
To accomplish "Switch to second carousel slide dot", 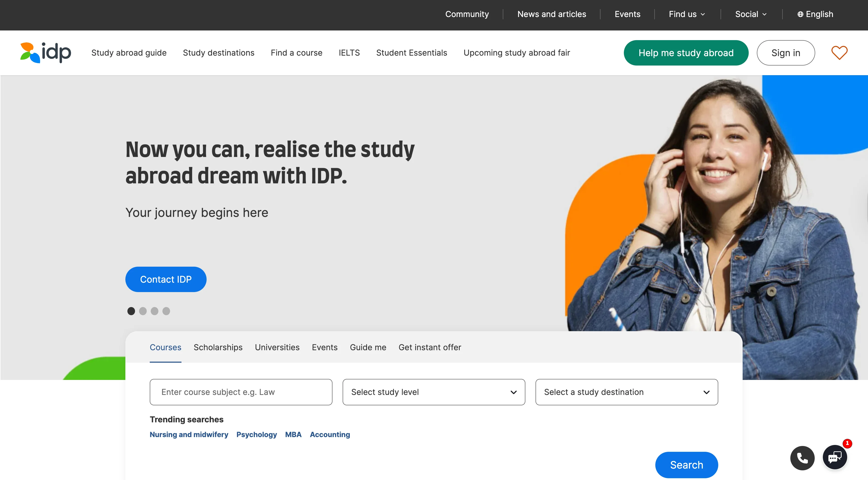I will point(143,311).
